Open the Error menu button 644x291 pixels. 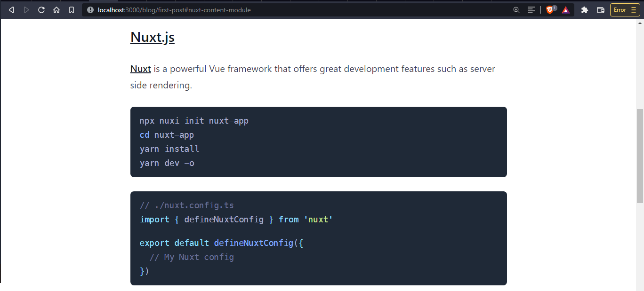pyautogui.click(x=625, y=10)
